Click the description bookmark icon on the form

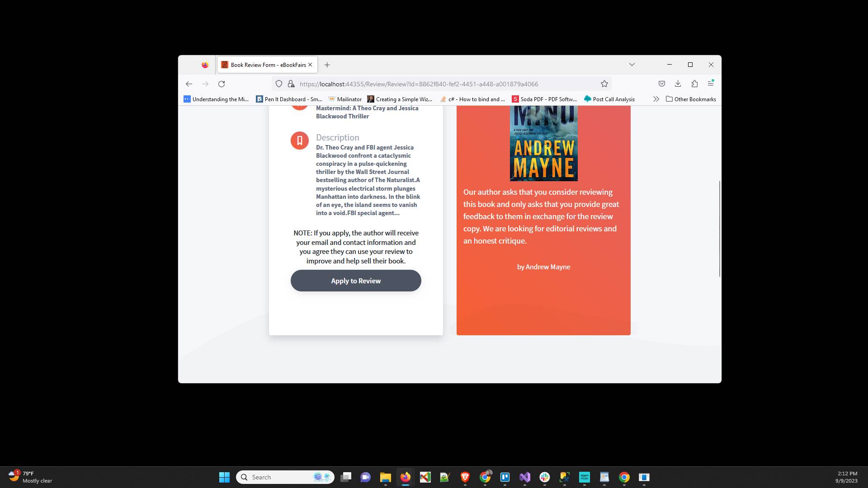pos(299,141)
